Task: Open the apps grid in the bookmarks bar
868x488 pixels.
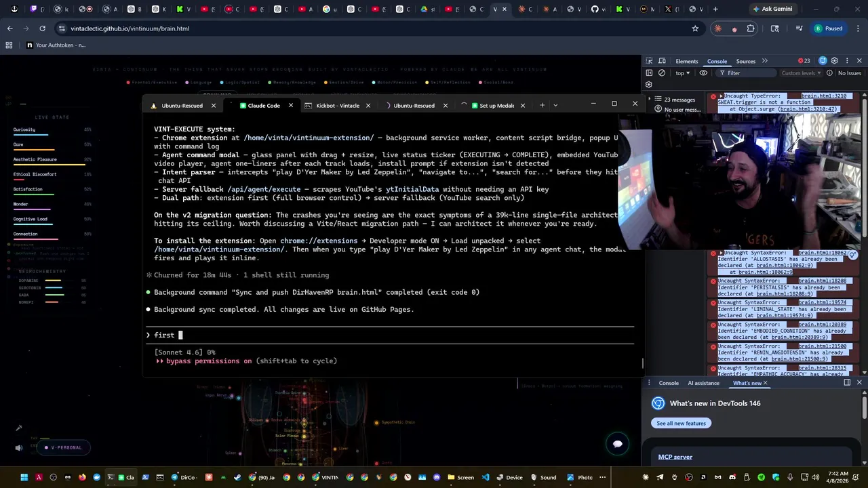Action: click(9, 45)
